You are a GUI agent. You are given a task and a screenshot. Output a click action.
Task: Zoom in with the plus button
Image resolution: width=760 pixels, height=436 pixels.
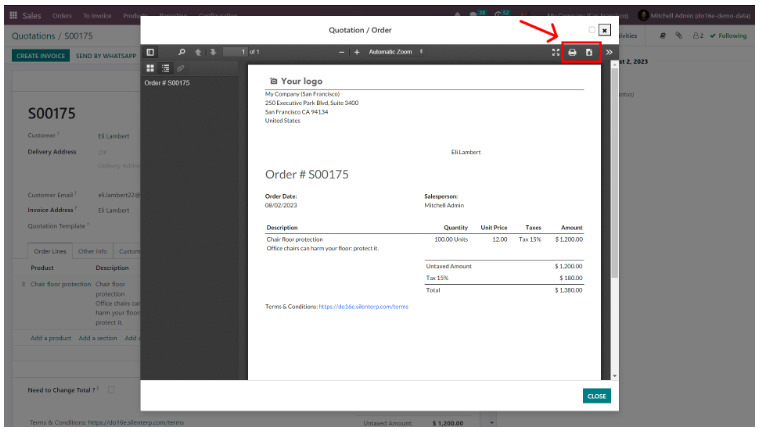[x=357, y=52]
